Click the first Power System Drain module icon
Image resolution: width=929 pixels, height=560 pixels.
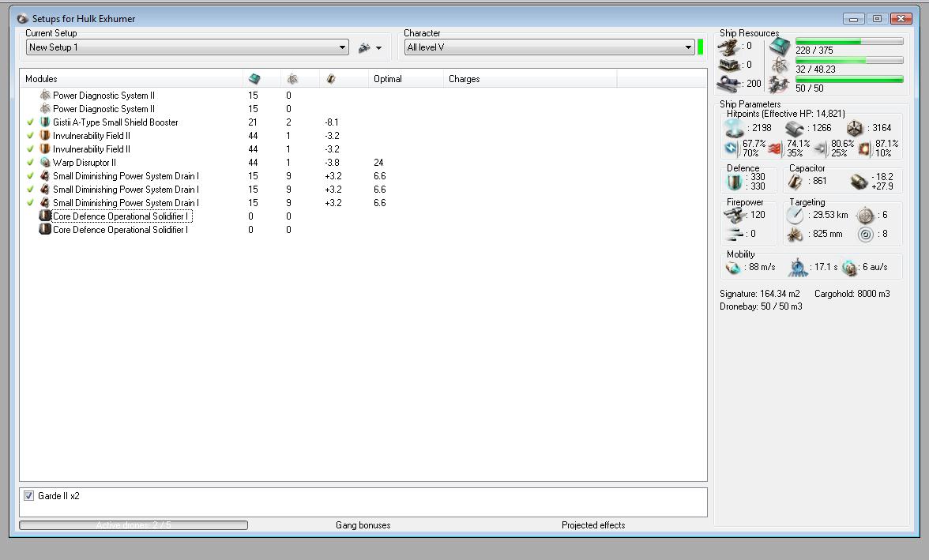coord(45,176)
